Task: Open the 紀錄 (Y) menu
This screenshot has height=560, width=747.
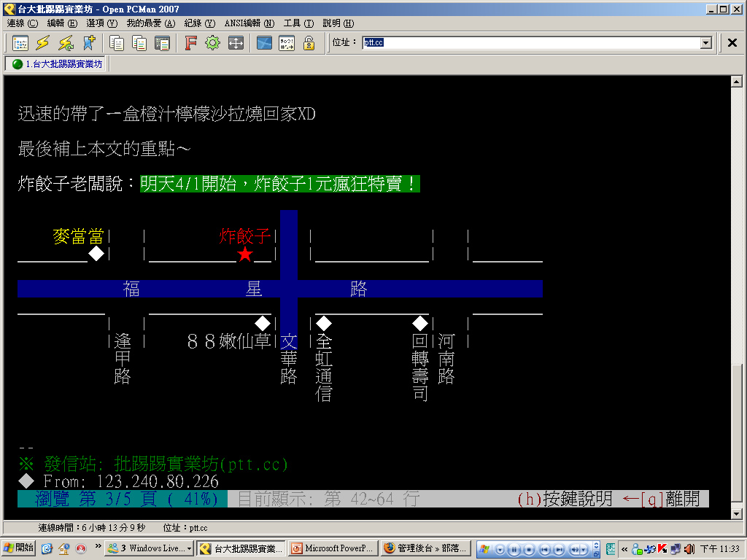Action: 200,23
